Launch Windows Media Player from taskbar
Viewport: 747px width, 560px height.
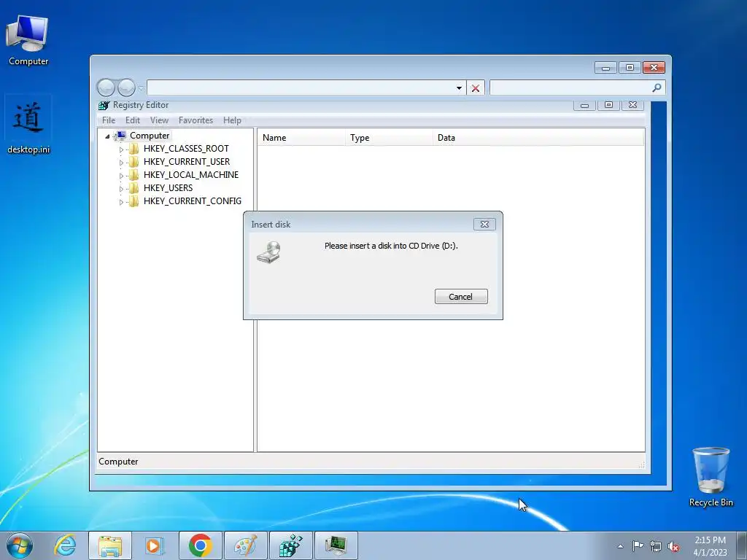coord(155,545)
